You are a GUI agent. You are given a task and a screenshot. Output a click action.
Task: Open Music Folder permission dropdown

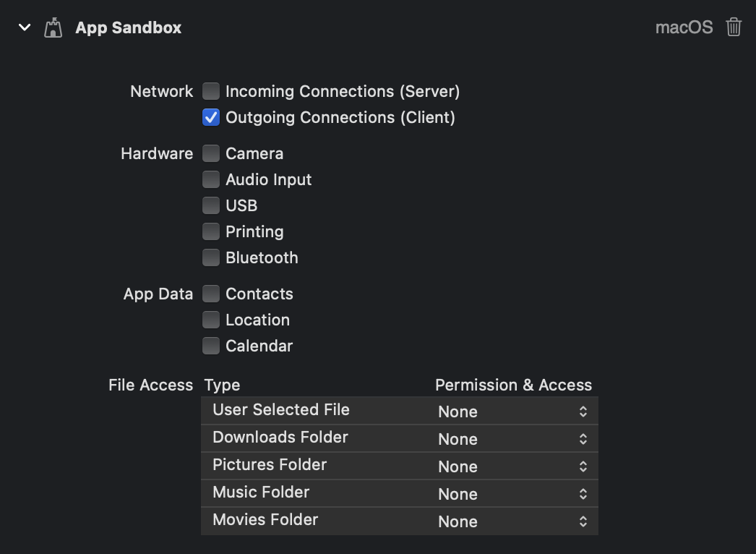tap(513, 494)
